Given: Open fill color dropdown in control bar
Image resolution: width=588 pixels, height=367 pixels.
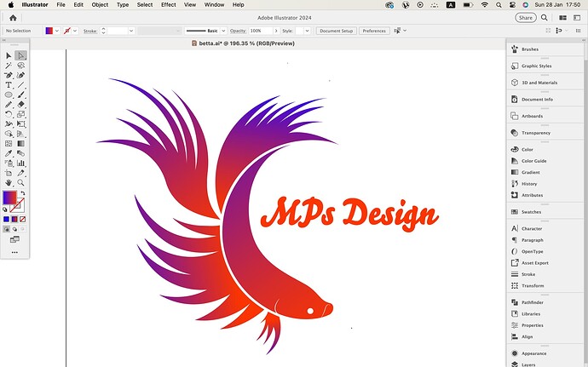Looking at the screenshot, I should point(57,31).
